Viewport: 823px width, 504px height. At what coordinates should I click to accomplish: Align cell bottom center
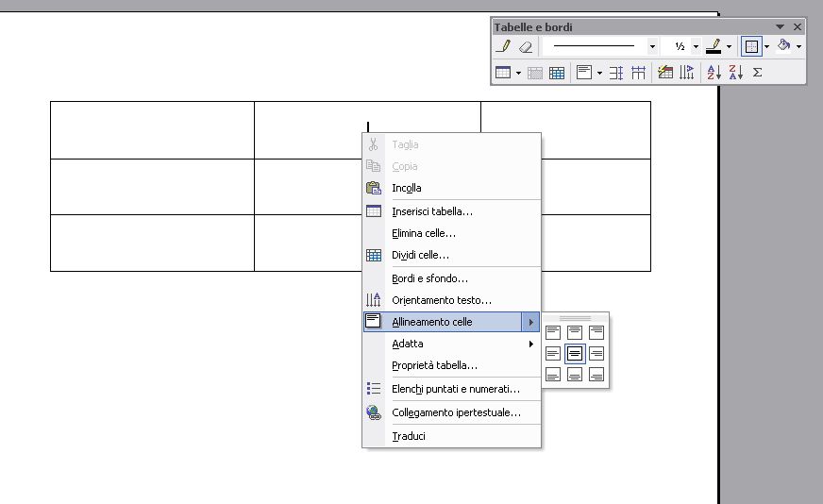pyautogui.click(x=575, y=375)
